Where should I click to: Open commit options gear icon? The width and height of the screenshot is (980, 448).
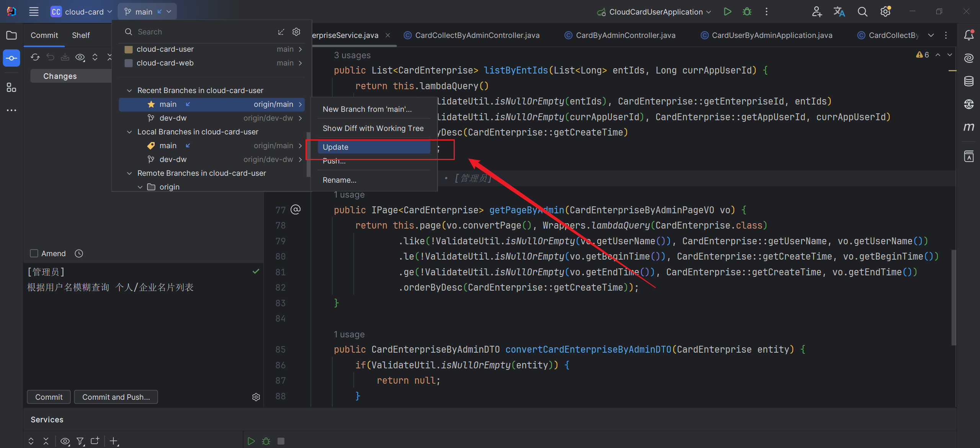(256, 397)
